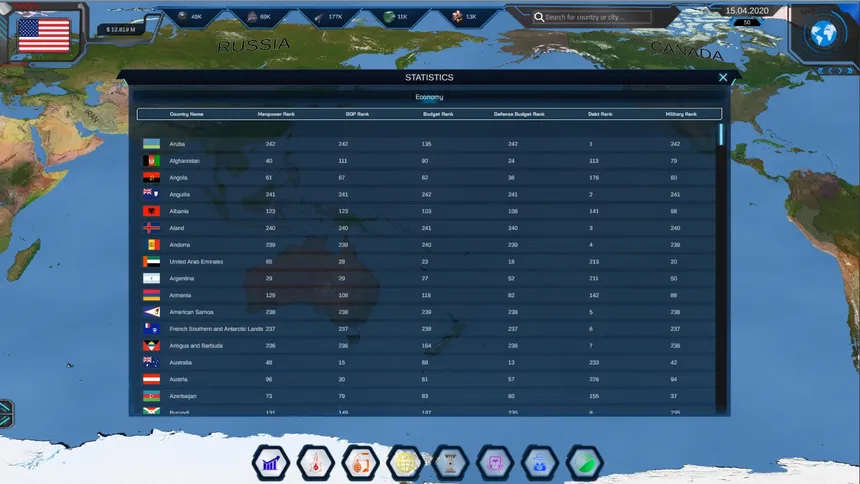Viewport: 860px width, 484px height.
Task: Click the Antigua and Barbuda country name
Action: [x=196, y=346]
